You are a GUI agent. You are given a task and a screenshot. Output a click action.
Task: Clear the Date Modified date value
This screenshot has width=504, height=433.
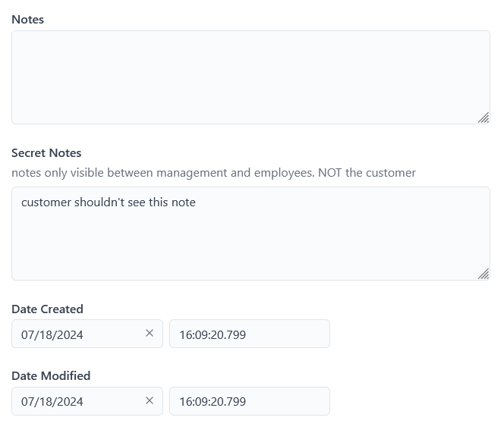click(150, 400)
